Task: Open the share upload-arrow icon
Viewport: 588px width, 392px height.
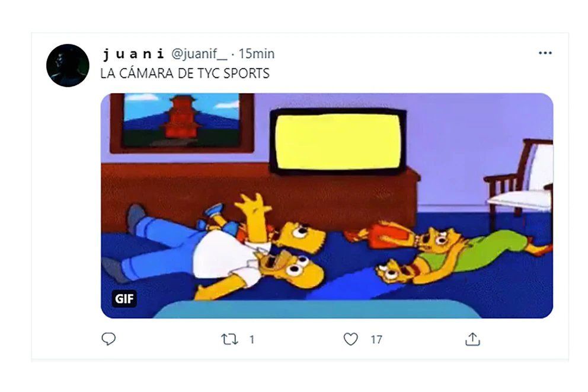Action: coord(472,339)
